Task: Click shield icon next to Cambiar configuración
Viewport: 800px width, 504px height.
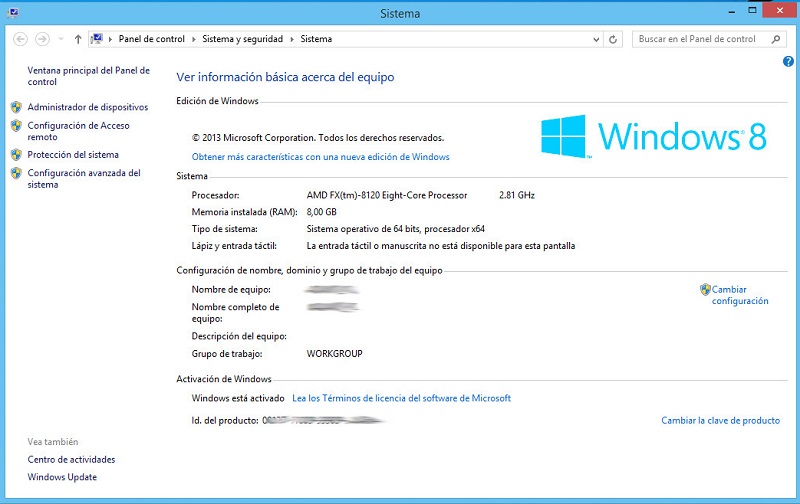Action: pyautogui.click(x=705, y=290)
